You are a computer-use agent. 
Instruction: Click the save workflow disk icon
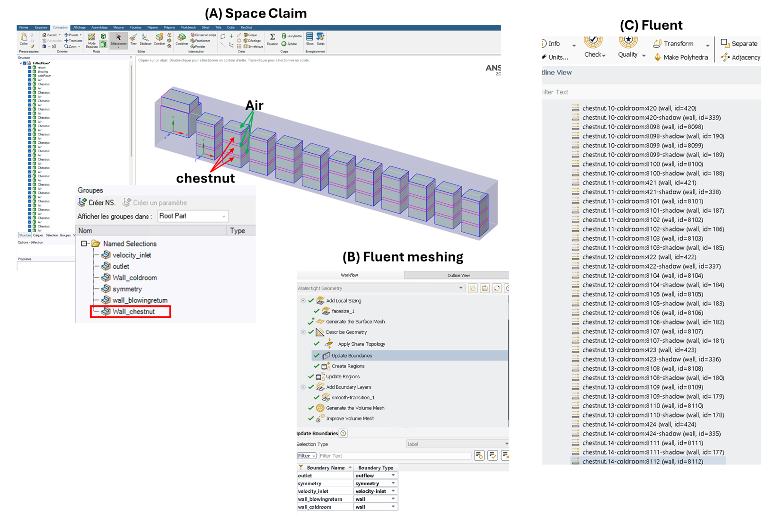click(x=485, y=288)
